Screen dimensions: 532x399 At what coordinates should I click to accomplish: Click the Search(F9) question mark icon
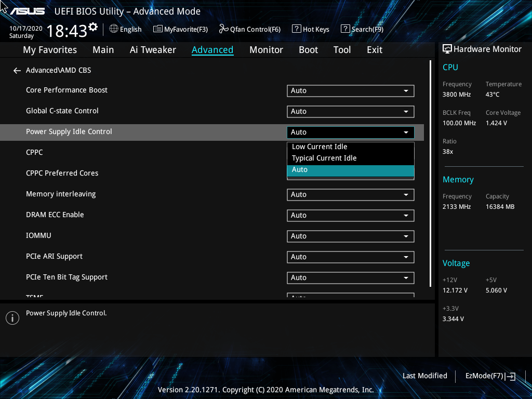pyautogui.click(x=345, y=29)
